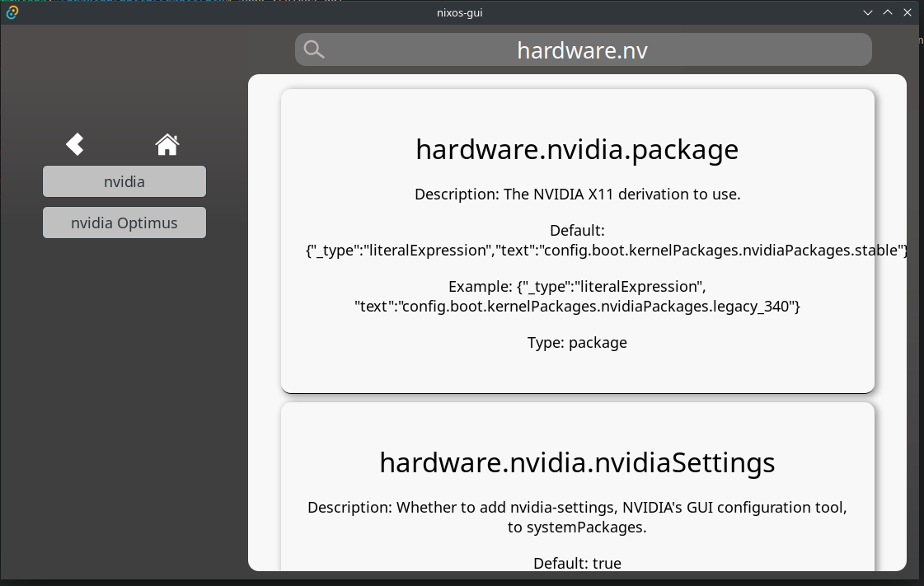Click the back arrow icon in sidebar
Screen dimensions: 924x586
coord(75,144)
